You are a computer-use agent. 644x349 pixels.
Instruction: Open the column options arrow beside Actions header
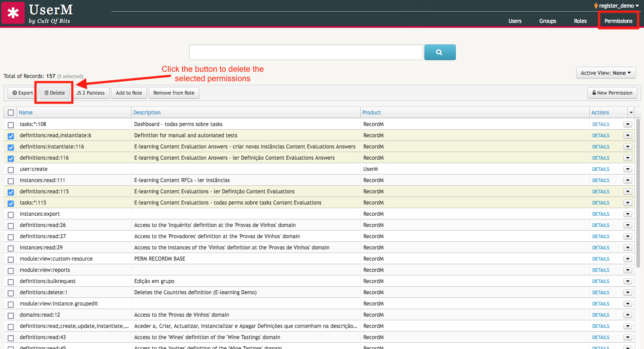pos(631,113)
